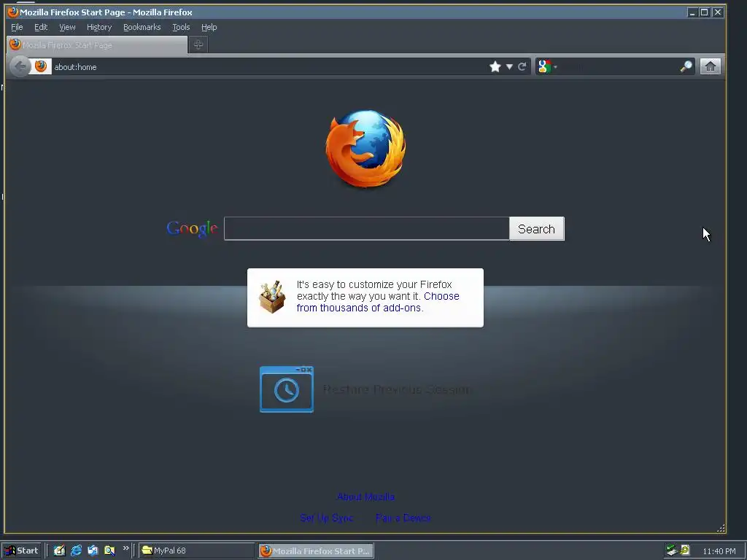The image size is (747, 560).
Task: Click the network tray icon
Action: point(672,551)
